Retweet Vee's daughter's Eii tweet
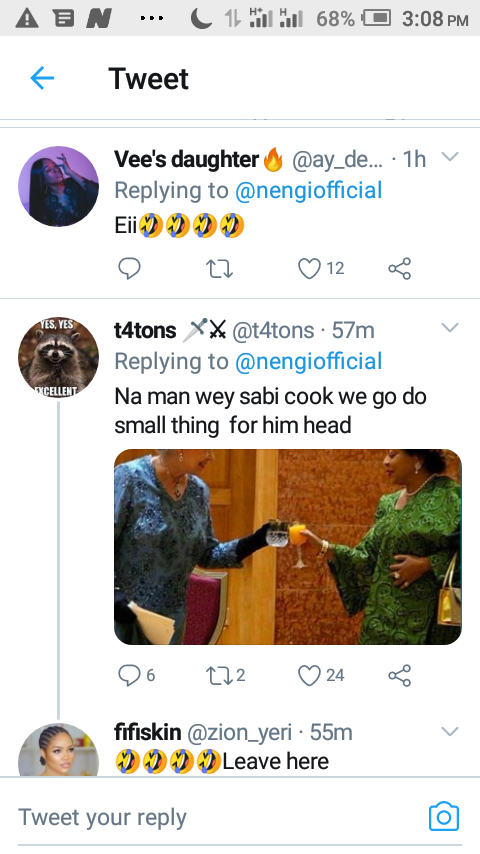Screen dimensions: 480x854 tap(219, 269)
